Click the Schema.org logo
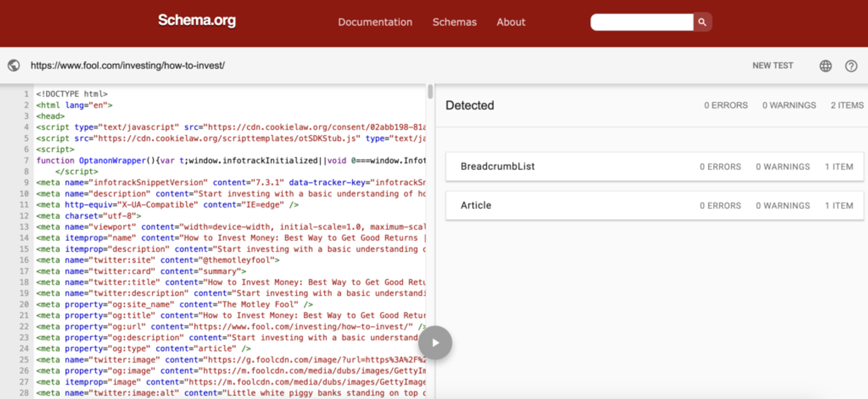Image resolution: width=868 pixels, height=399 pixels. (197, 20)
